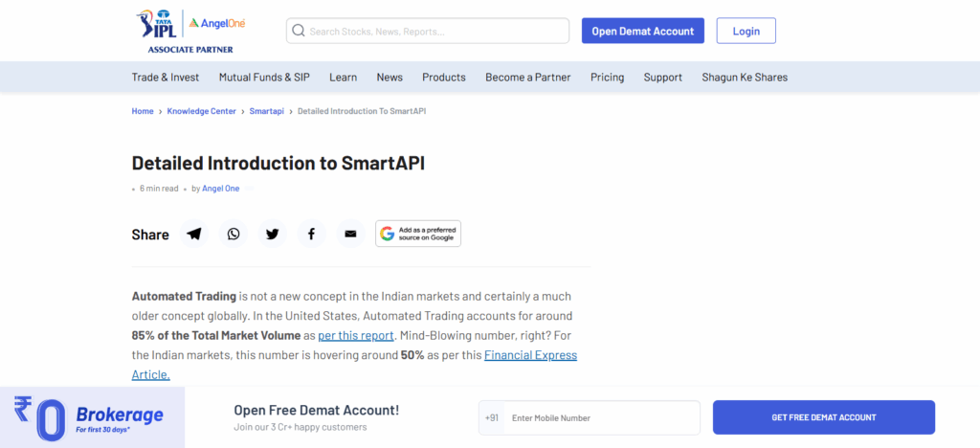Open the Learn menu
Image resolution: width=980 pixels, height=448 pixels.
pyautogui.click(x=344, y=78)
